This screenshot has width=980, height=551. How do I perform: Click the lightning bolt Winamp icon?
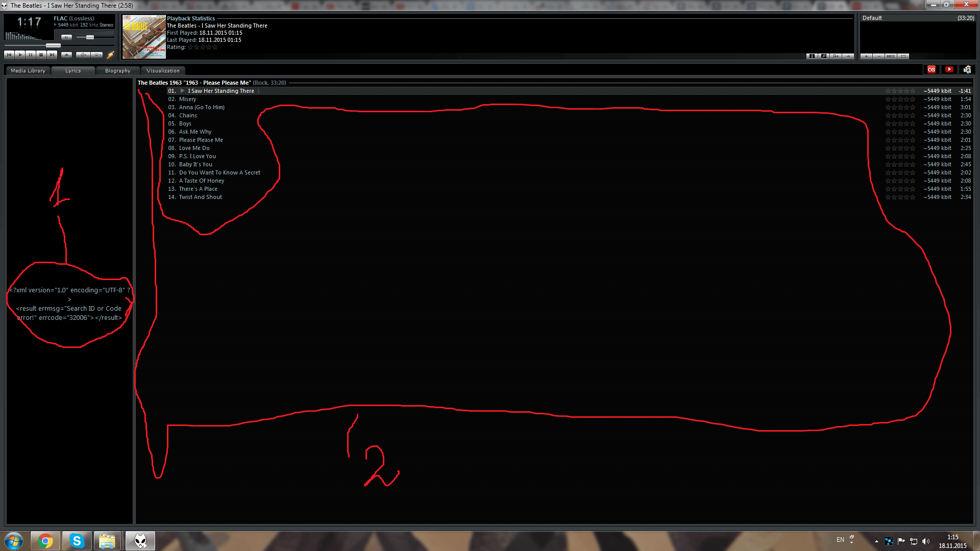point(110,55)
